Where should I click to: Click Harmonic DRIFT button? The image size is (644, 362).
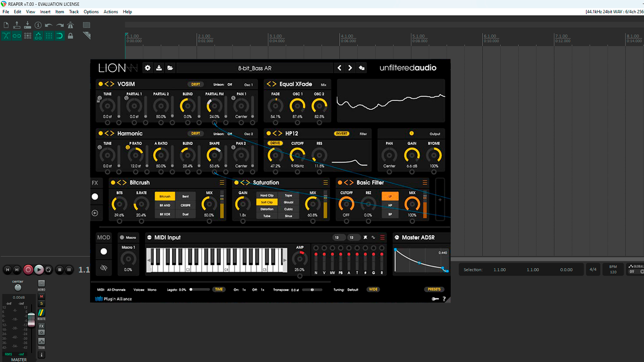click(196, 133)
